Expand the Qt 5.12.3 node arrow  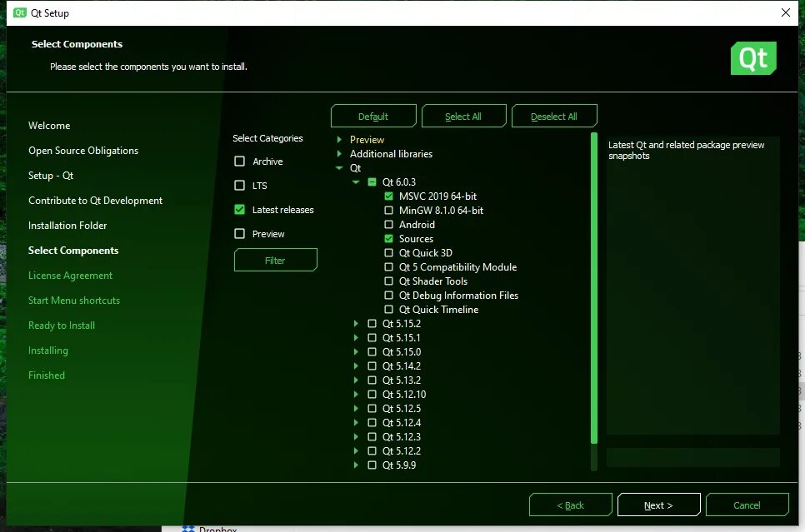[x=356, y=436]
